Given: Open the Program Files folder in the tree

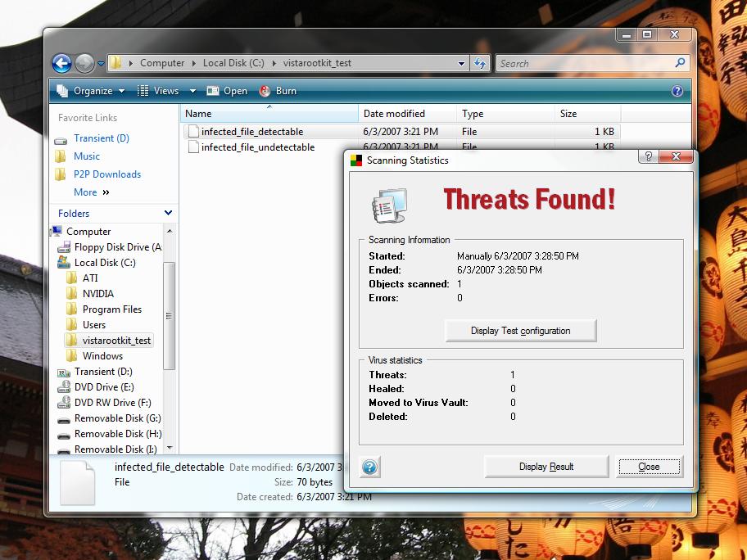Looking at the screenshot, I should (112, 309).
